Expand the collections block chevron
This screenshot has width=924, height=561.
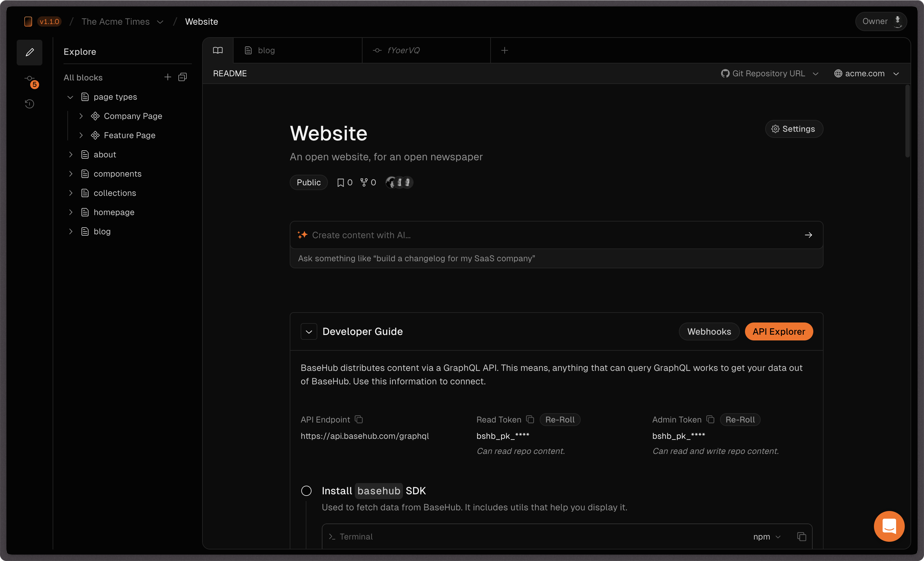[71, 193]
